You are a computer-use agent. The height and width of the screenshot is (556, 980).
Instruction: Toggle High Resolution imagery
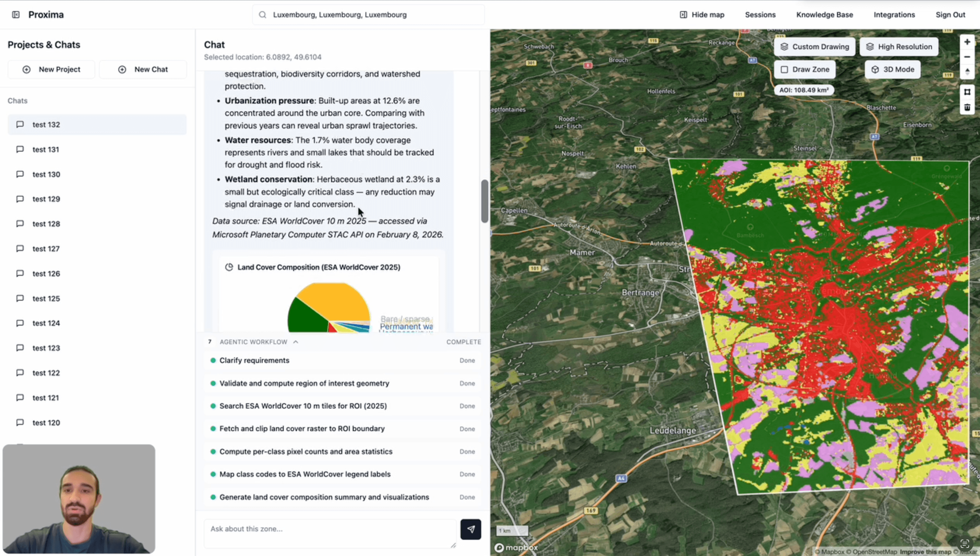click(x=898, y=46)
